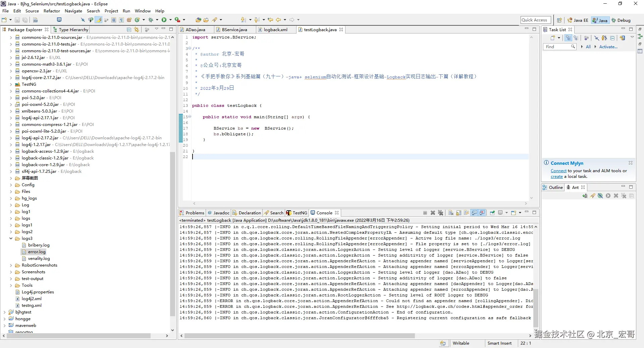The image size is (644, 348).
Task: Click the Package Explorer vertical scrollbar
Action: tap(173, 234)
